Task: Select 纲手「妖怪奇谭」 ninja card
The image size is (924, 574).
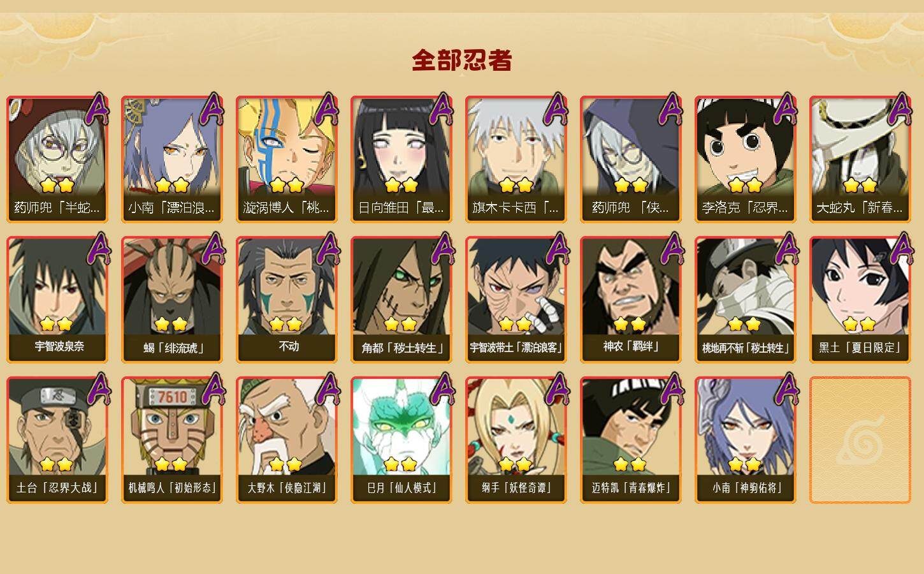Action: pyautogui.click(x=516, y=439)
